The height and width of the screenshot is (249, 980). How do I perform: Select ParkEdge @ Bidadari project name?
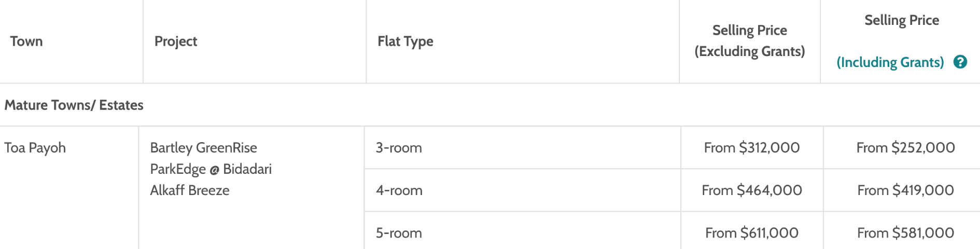[211, 169]
